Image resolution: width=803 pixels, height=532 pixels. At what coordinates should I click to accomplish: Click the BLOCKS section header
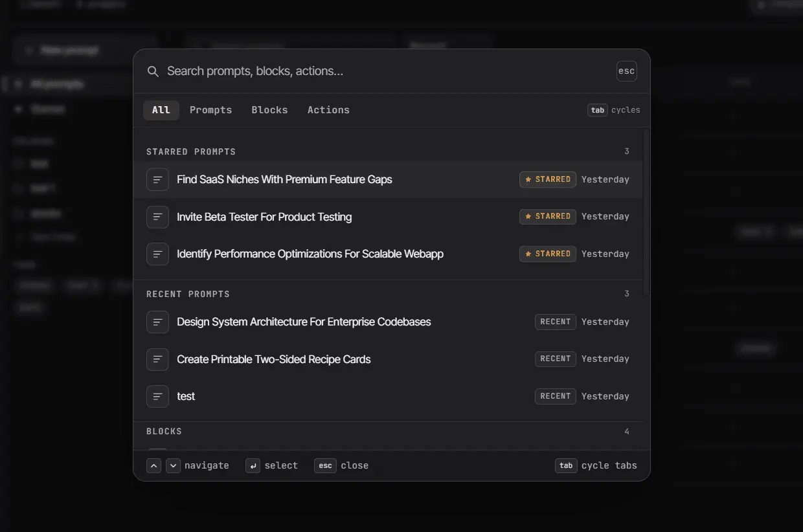click(x=164, y=431)
